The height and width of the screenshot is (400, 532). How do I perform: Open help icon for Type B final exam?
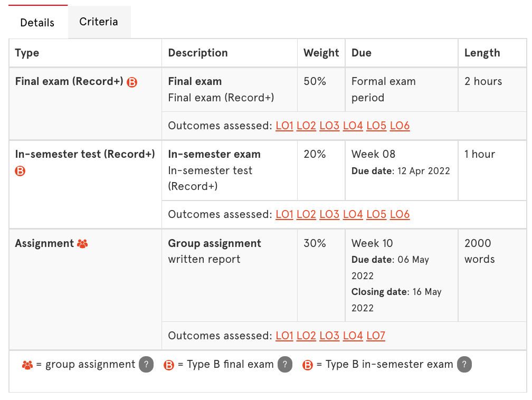[x=284, y=365]
